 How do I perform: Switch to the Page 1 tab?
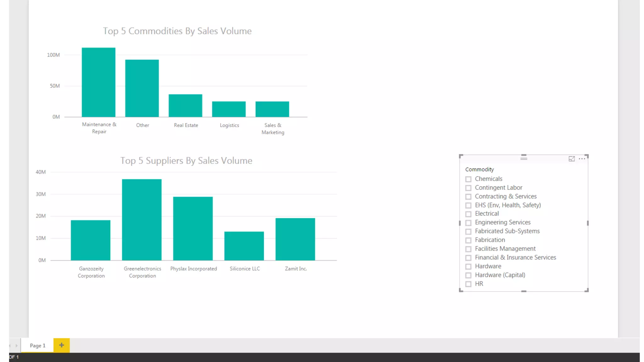click(37, 345)
